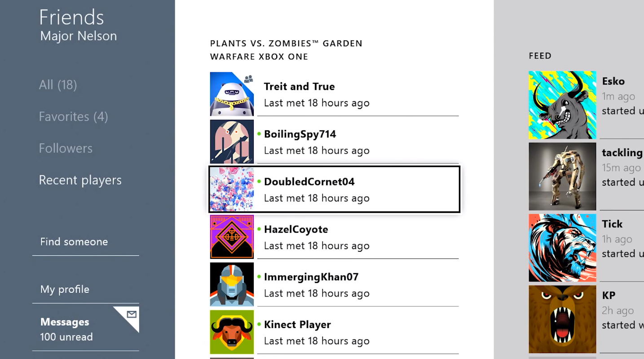Click DoubledCornet04's confetti avatar
The width and height of the screenshot is (644, 359).
tap(232, 189)
